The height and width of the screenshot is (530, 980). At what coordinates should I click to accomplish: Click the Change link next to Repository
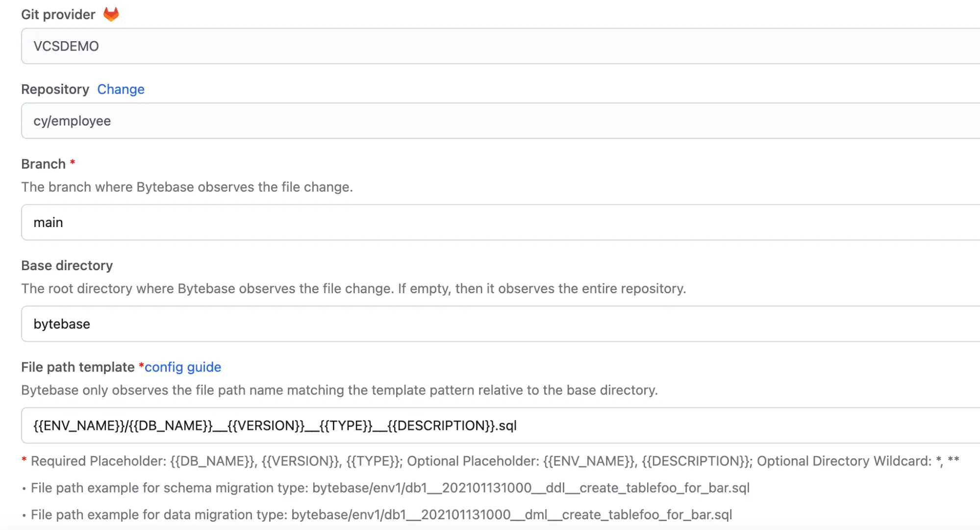(x=121, y=89)
